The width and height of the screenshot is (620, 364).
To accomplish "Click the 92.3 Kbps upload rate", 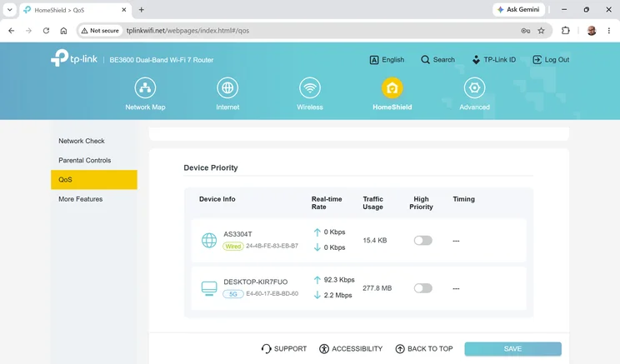I will click(339, 280).
